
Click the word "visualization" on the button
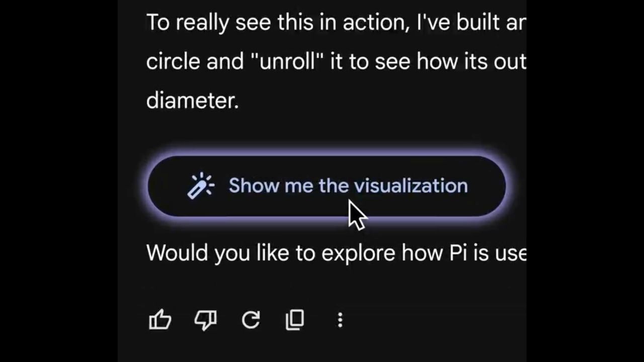(411, 186)
